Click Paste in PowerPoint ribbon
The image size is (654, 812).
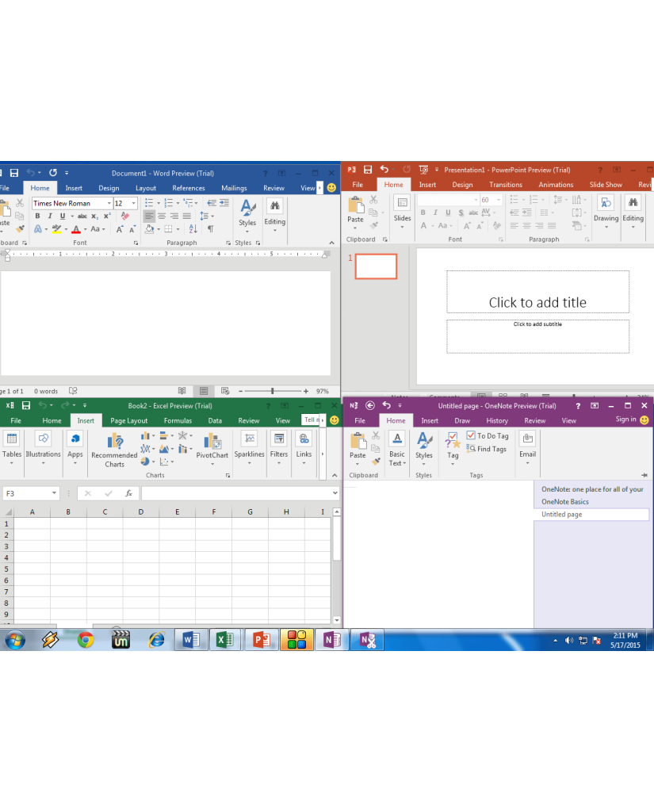click(355, 213)
